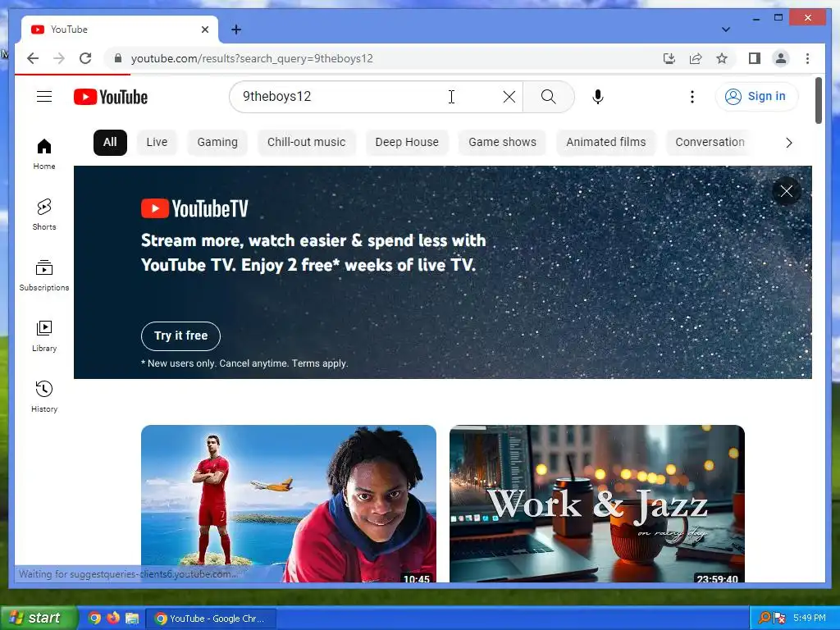The height and width of the screenshot is (630, 840).
Task: Open the Ronaldo video thumbnail
Action: [288, 504]
